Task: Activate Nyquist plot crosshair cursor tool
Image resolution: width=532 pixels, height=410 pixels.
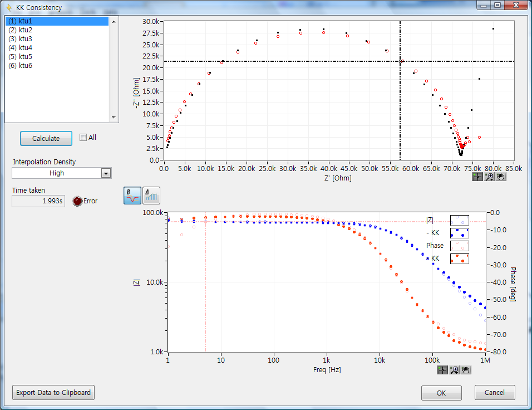Action: pyautogui.click(x=477, y=177)
